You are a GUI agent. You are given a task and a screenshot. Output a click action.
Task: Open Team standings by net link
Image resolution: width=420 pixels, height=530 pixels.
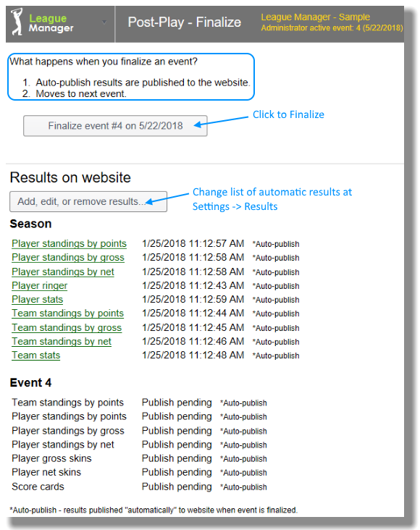pos(62,342)
